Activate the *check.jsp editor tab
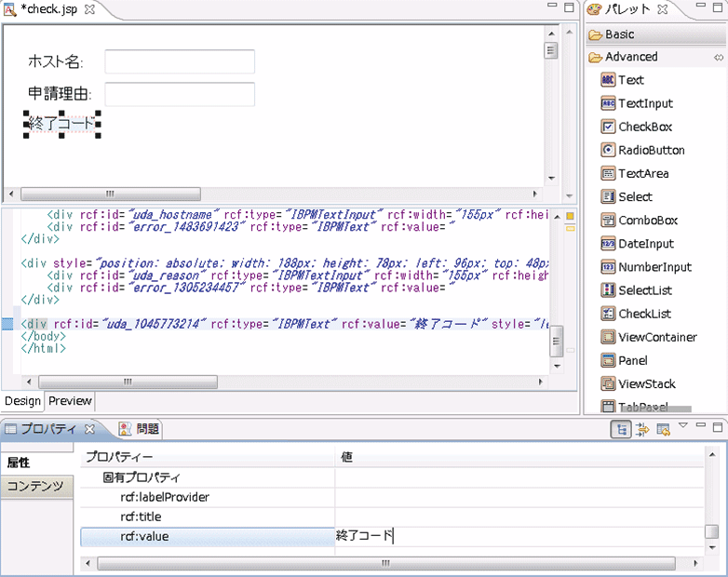The width and height of the screenshot is (728, 577). tap(47, 9)
